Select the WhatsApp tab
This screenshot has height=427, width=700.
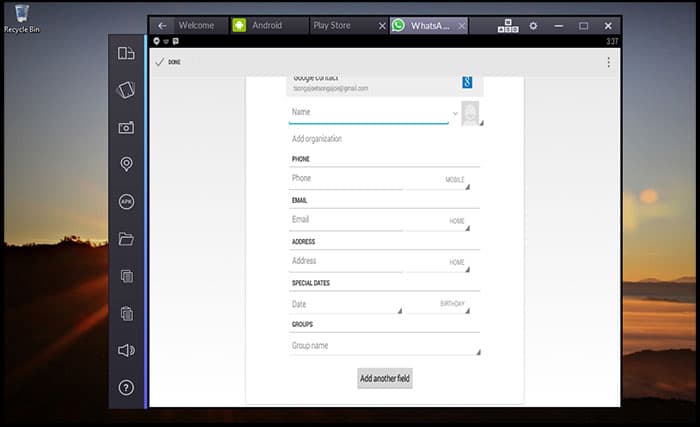coord(430,26)
